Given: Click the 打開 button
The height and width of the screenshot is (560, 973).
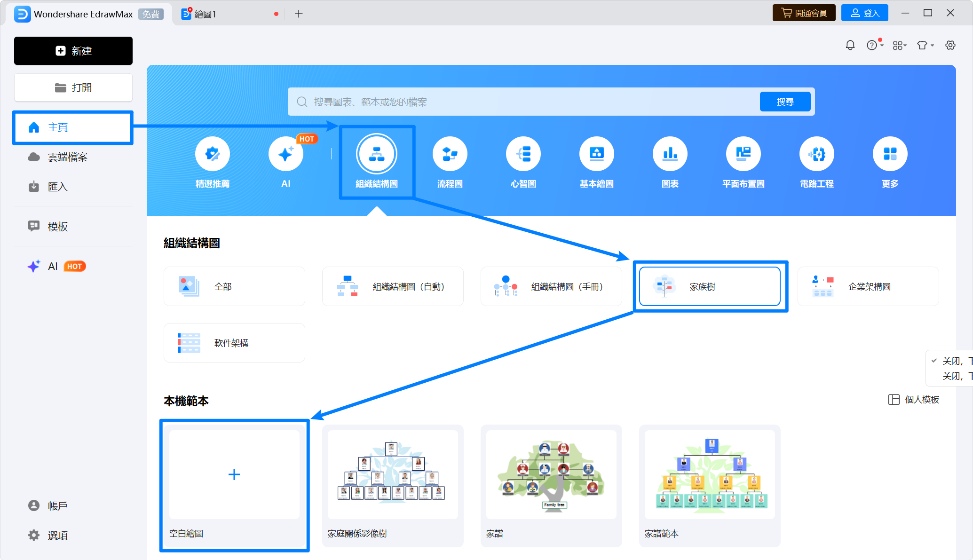Looking at the screenshot, I should point(73,87).
